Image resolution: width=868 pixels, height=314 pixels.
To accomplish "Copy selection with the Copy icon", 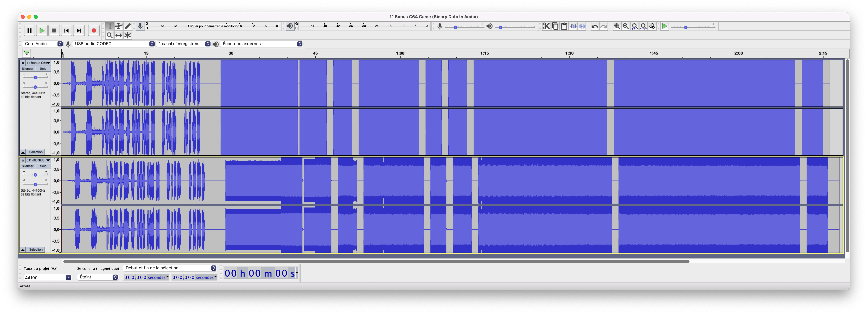I will pyautogui.click(x=555, y=26).
